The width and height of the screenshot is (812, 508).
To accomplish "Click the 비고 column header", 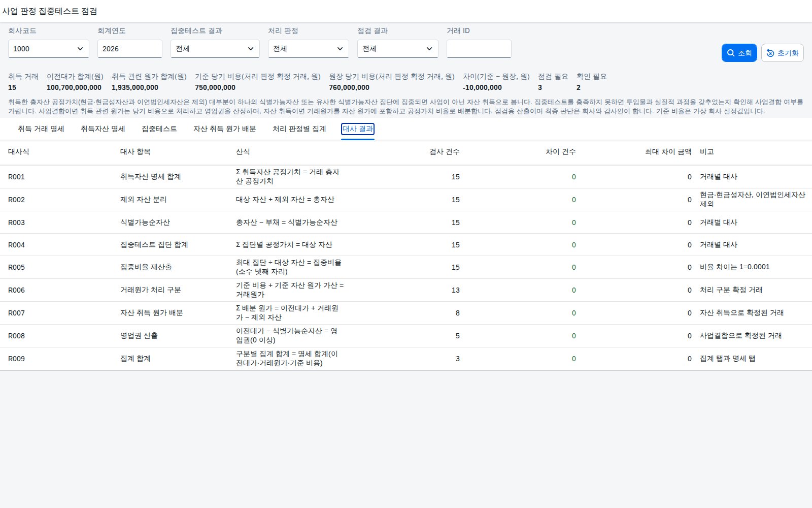I will 707,152.
